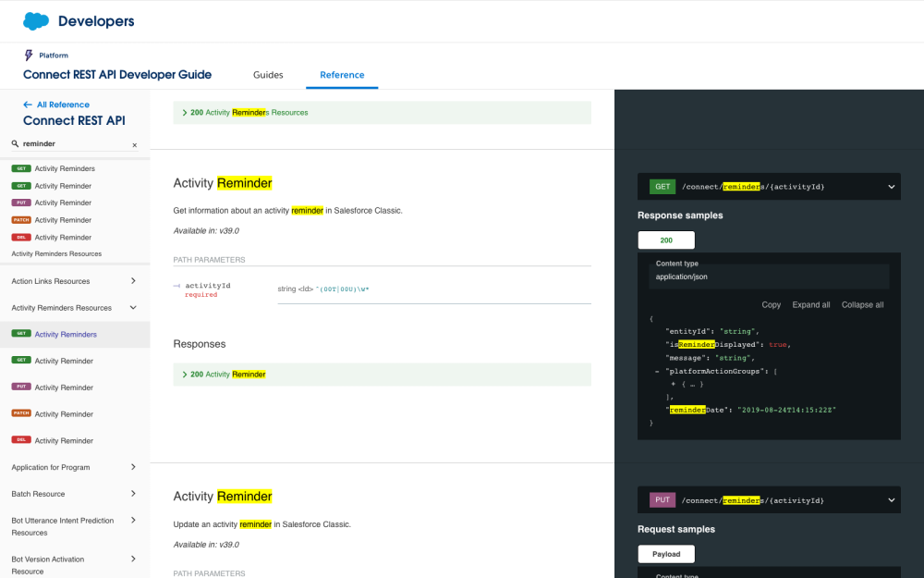
Task: Select GET Activity Reminder in nav tree
Action: [74, 361]
